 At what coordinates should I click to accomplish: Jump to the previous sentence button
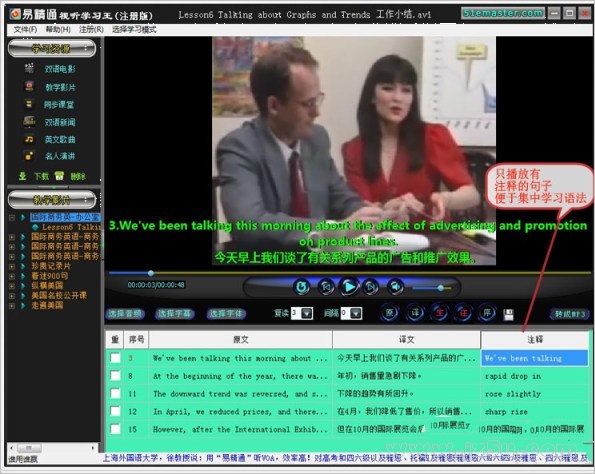point(326,287)
